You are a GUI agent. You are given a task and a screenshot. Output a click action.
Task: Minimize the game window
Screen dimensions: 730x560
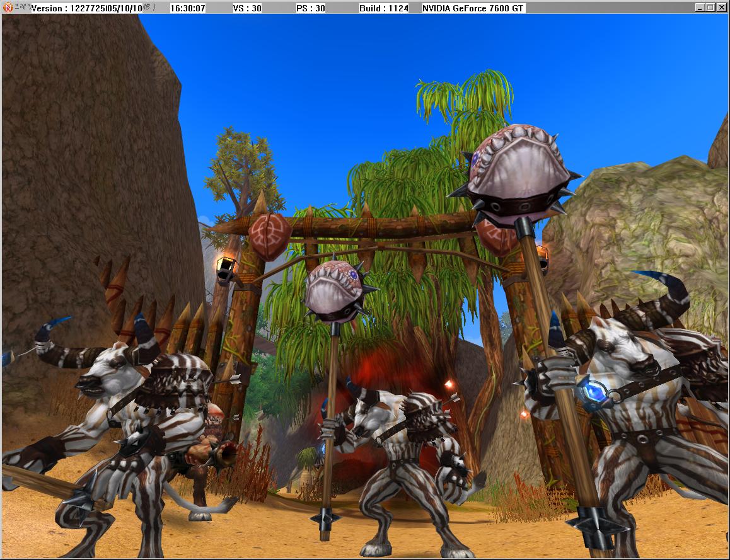[700, 8]
